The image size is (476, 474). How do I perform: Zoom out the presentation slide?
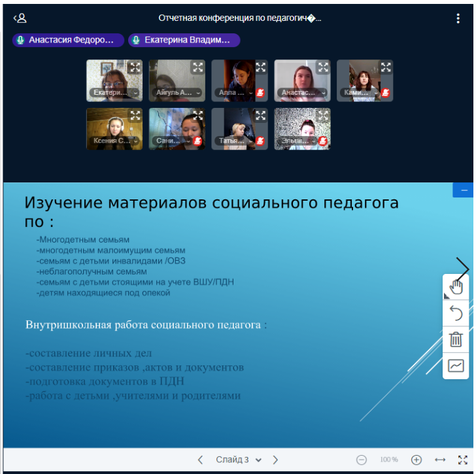[362, 460]
